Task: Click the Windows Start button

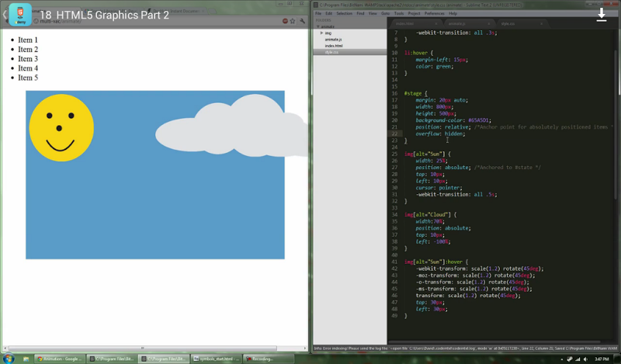Action: click(9, 359)
